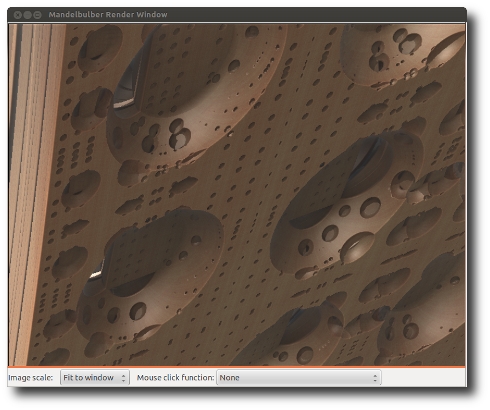Click the arrows beside the None option
The image size is (490, 410).
click(x=375, y=378)
